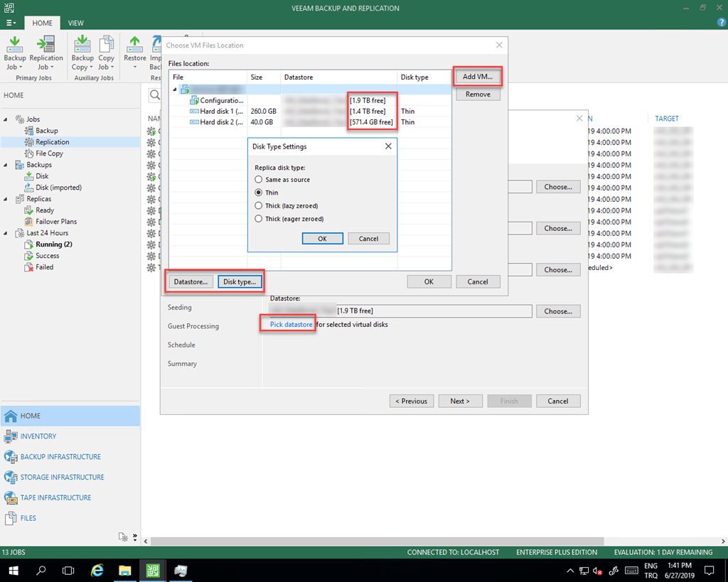728x582 pixels.
Task: Select Thick (lazy zeroed) option
Action: 259,205
